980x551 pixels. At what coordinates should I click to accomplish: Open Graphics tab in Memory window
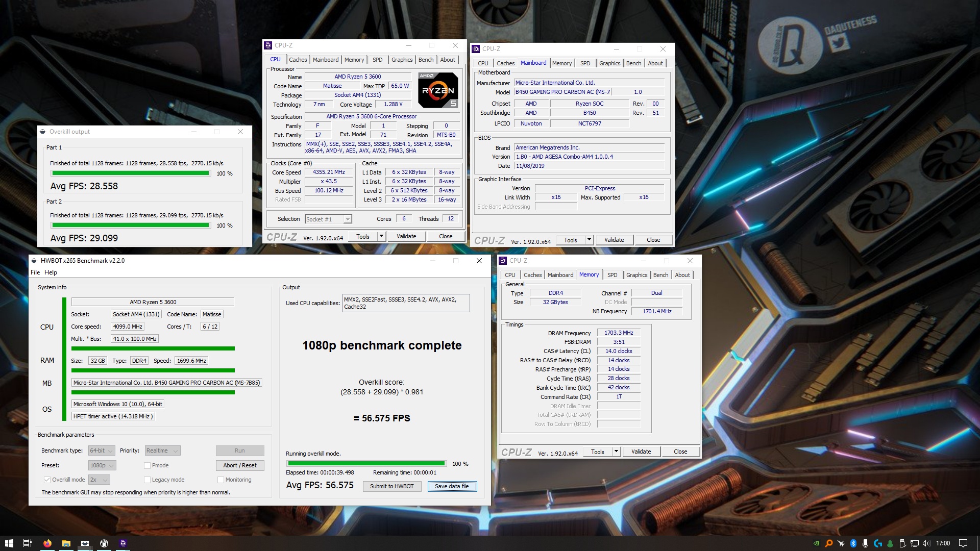[637, 275]
